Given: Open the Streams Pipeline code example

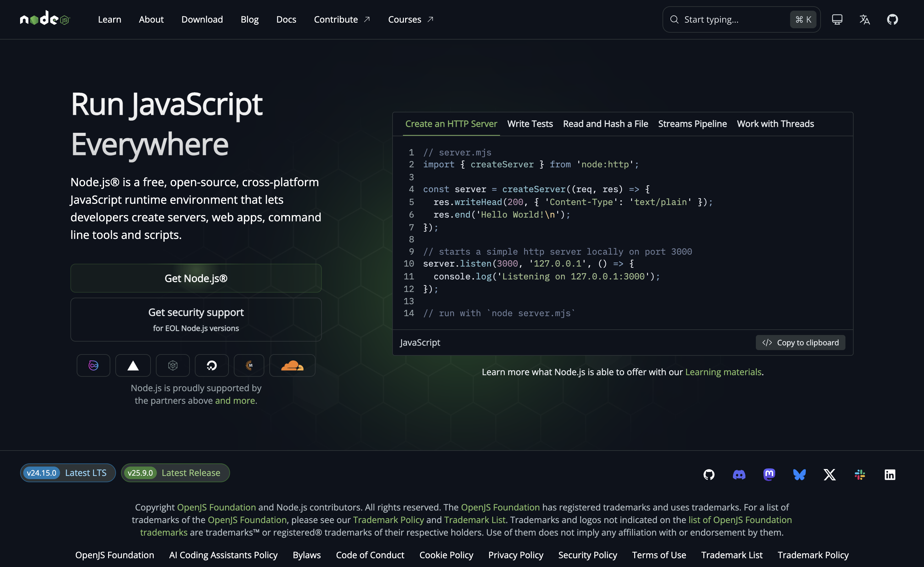Looking at the screenshot, I should tap(692, 124).
